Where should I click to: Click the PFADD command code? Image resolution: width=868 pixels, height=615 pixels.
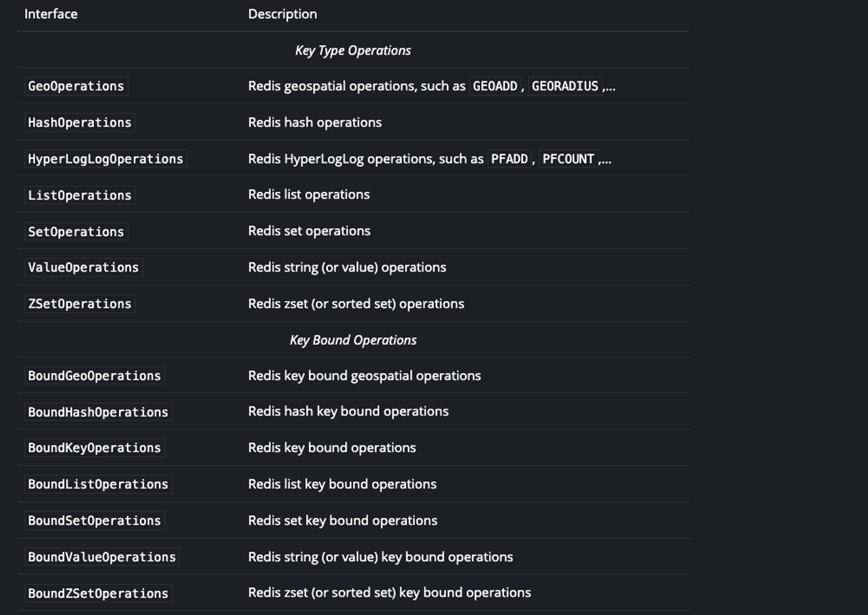coord(509,159)
